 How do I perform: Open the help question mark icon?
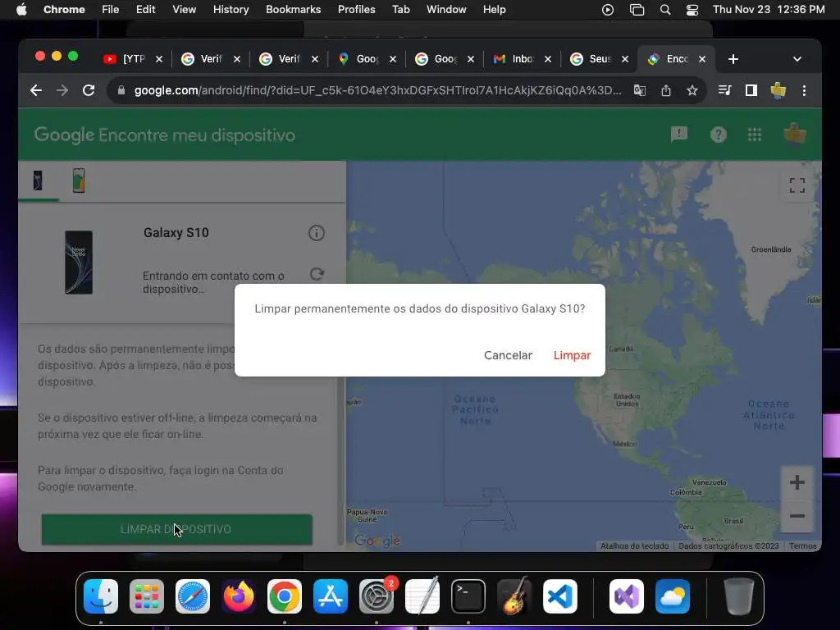(x=718, y=135)
